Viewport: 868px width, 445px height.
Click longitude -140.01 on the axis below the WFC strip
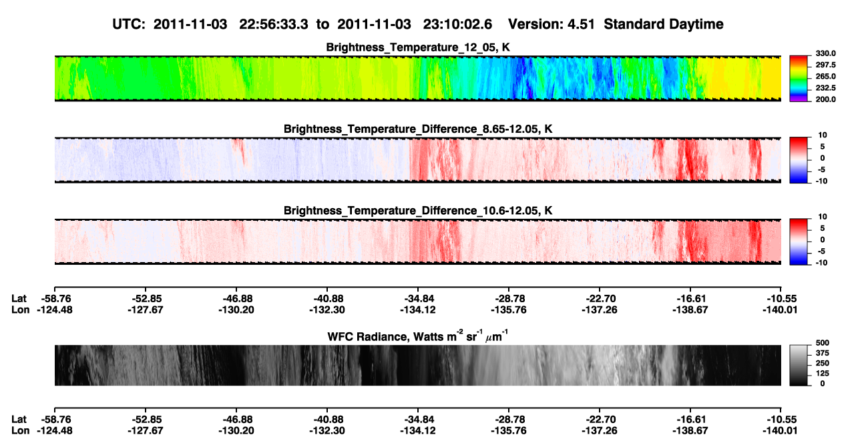pyautogui.click(x=781, y=430)
